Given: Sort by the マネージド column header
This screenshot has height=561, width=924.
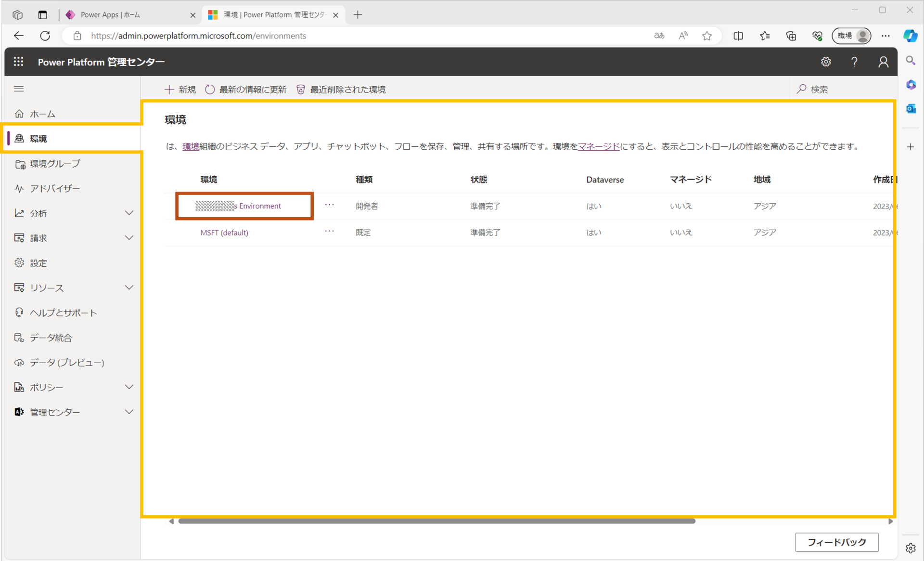Looking at the screenshot, I should click(x=691, y=180).
